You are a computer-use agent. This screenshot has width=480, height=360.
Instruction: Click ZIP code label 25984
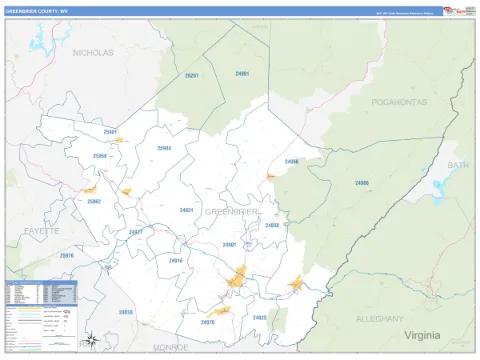(164, 148)
